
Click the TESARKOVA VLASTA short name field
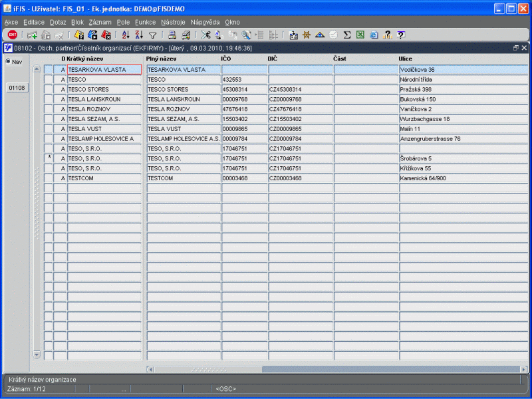(104, 70)
